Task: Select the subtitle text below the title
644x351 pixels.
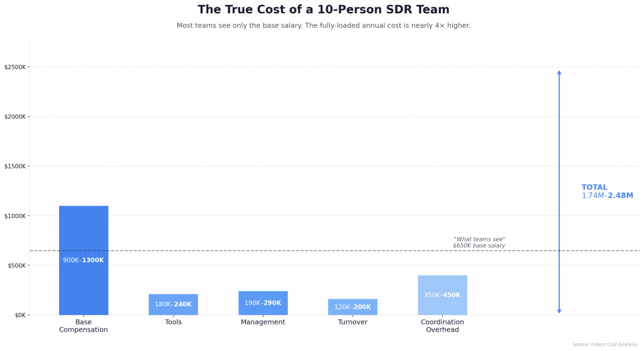Action: point(323,26)
